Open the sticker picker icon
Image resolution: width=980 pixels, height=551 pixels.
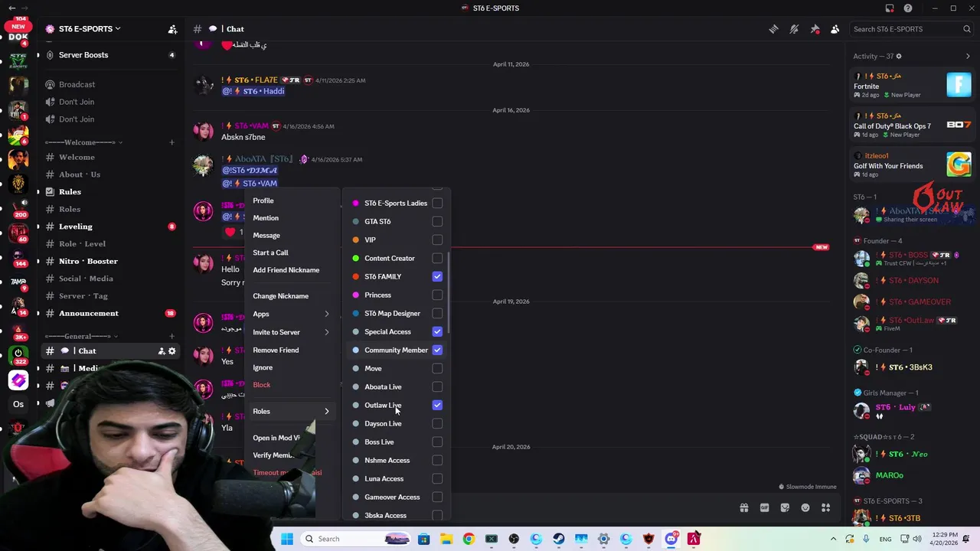785,507
